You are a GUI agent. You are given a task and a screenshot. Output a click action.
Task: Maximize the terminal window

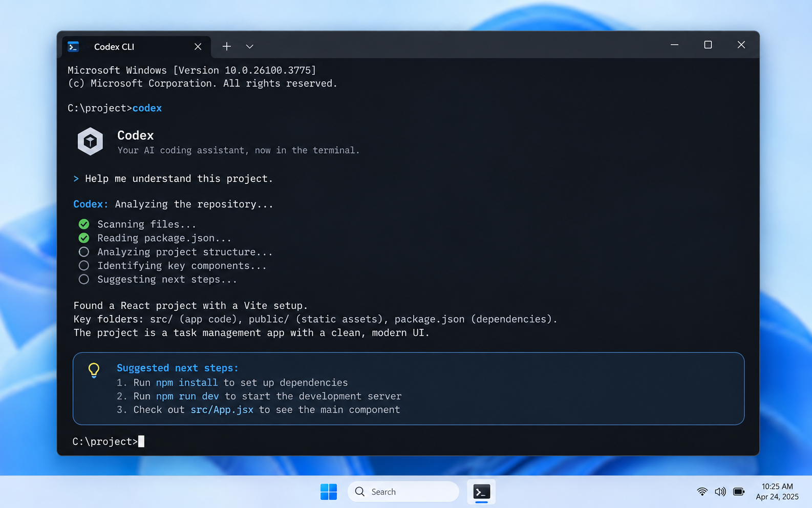(708, 45)
